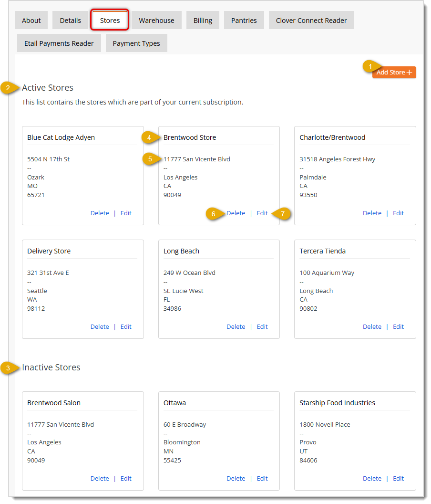Click the Inactive Stores heading
Screen dimensions: 431x504
pyautogui.click(x=51, y=367)
